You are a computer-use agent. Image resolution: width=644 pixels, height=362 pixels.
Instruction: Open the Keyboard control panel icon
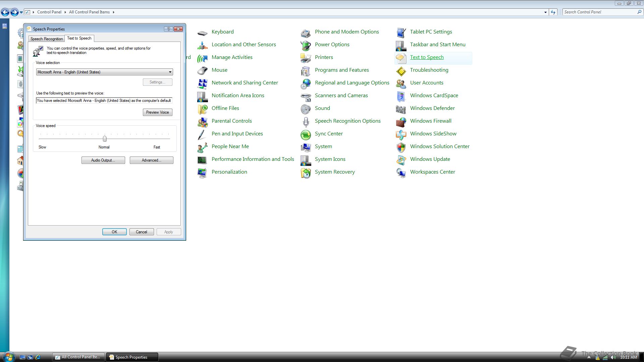point(202,33)
